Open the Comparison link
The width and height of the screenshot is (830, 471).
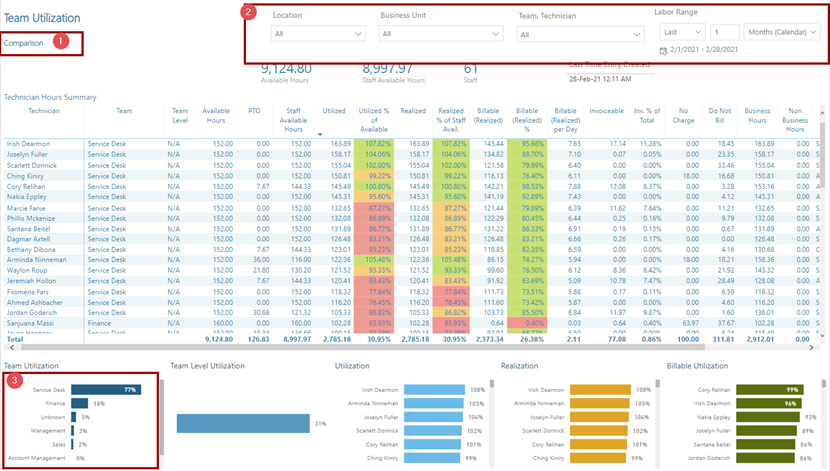pos(23,43)
